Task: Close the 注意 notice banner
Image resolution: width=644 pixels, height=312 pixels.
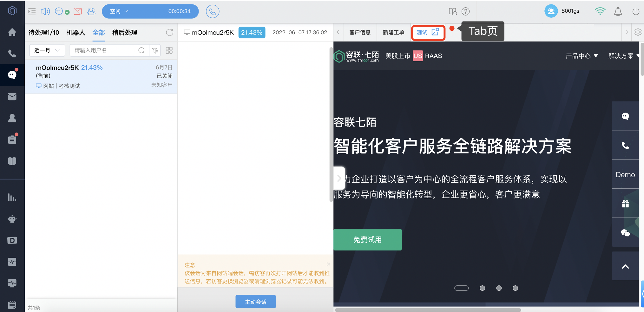Action: point(329,264)
